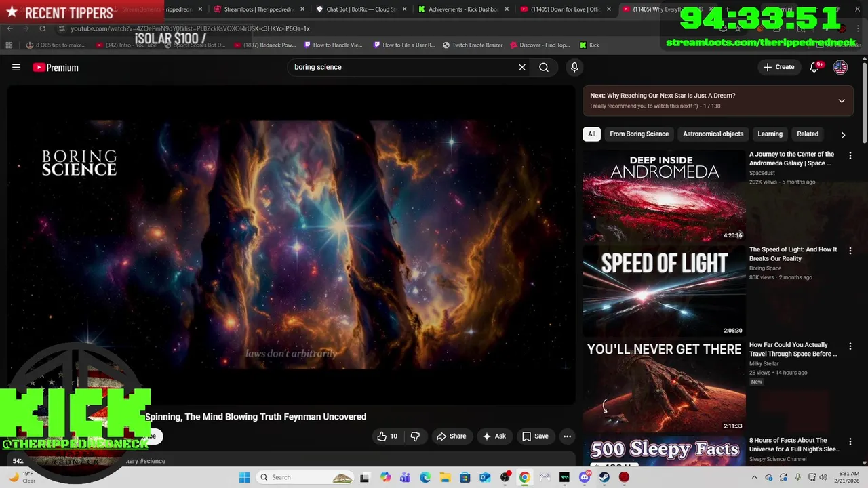Select From Boring Science filter chip

(639, 134)
